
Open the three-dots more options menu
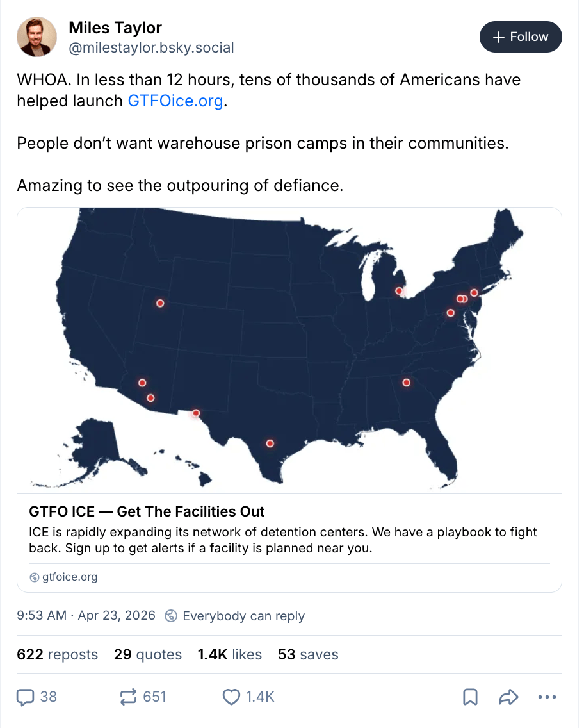click(547, 697)
